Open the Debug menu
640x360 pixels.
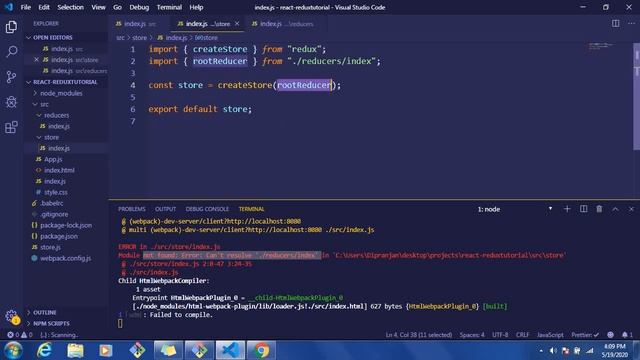click(139, 7)
